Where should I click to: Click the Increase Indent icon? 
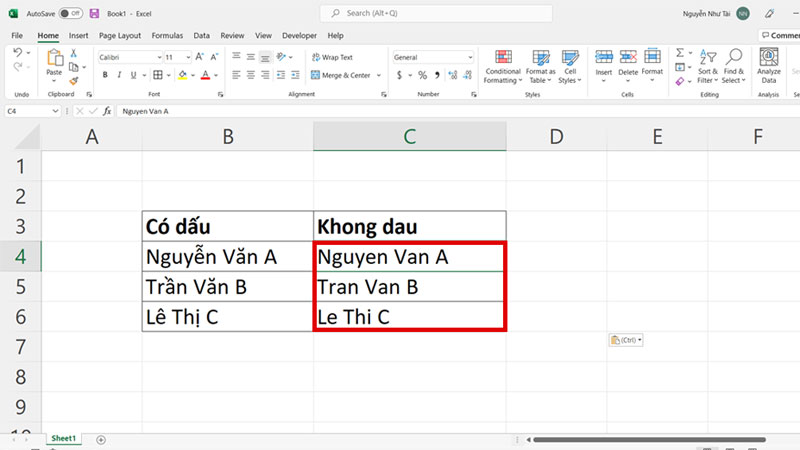point(295,75)
